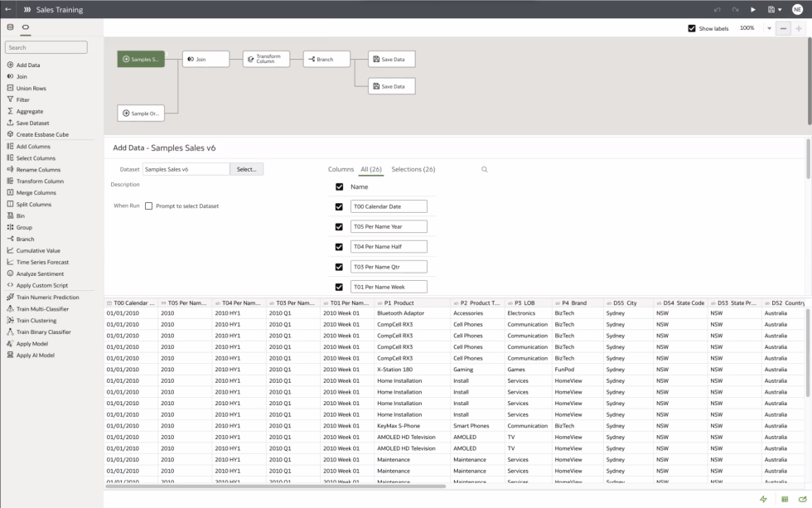This screenshot has width=812, height=508.
Task: Open the zoom percentage dropdown
Action: click(769, 27)
